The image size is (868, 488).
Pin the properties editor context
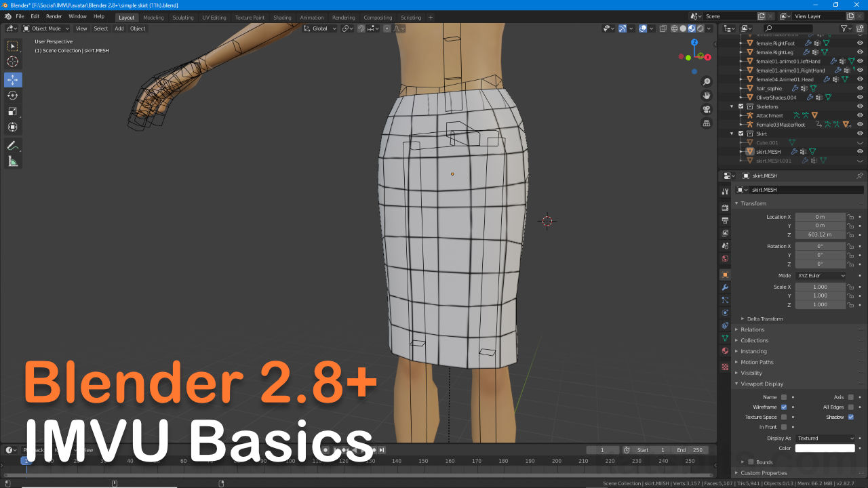coord(860,176)
